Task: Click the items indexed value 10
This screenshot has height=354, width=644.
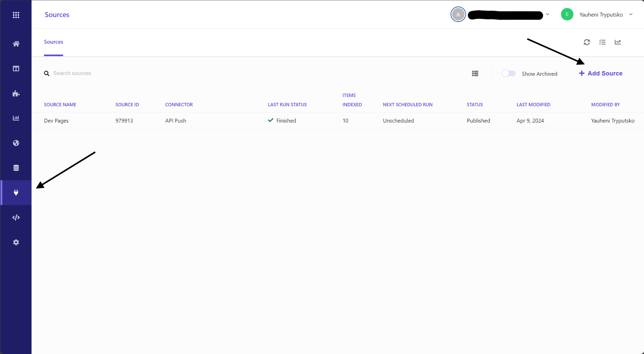Action: point(345,121)
